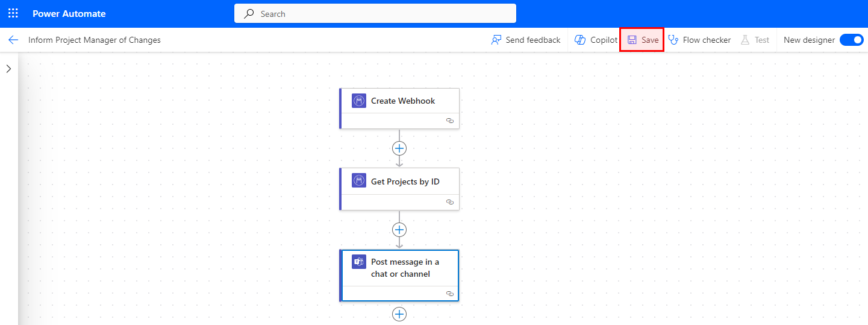
Task: Select the Create Webhook action card
Action: point(399,109)
